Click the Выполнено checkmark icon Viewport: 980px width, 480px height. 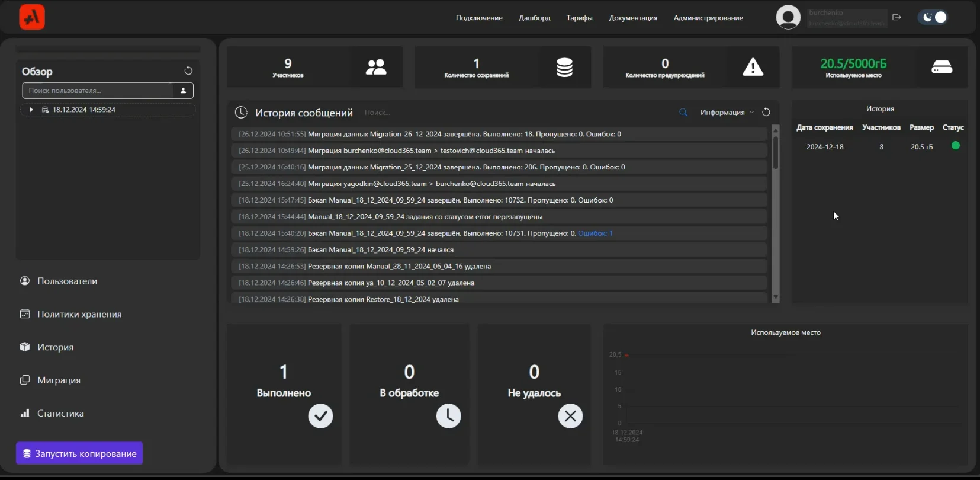tap(320, 416)
